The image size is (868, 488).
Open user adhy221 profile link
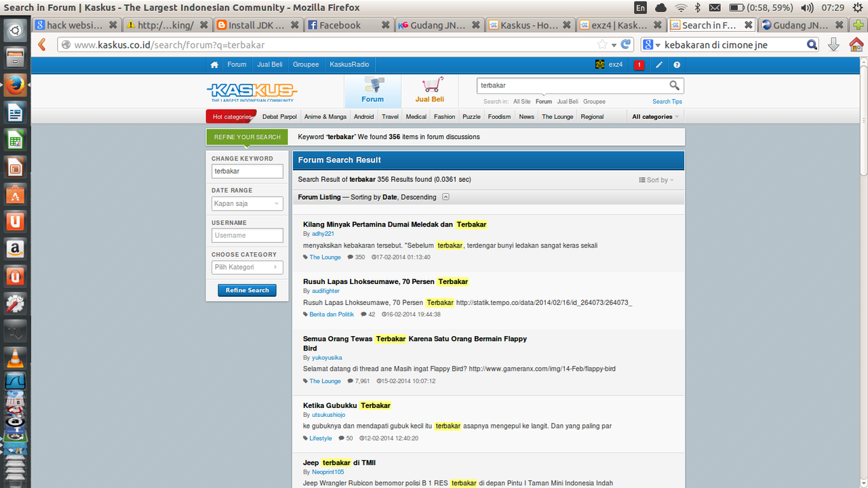tap(323, 234)
